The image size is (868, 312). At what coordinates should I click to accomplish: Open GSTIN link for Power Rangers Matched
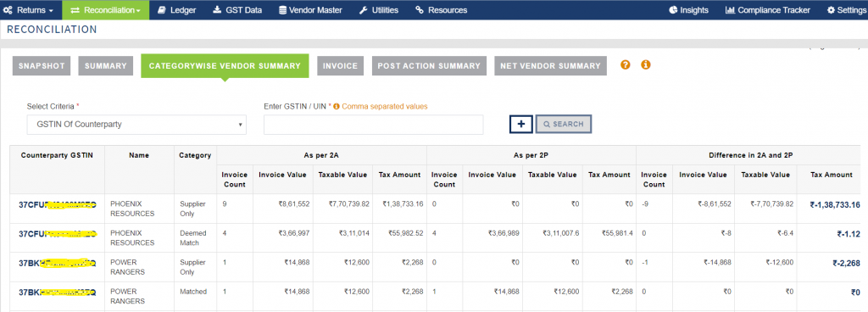57,292
